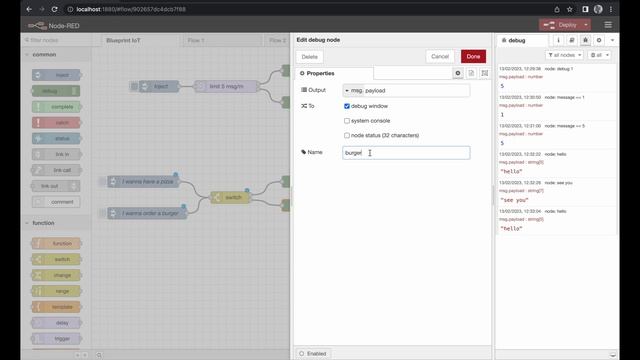This screenshot has width=640, height=360.
Task: Open the clear 'all' messages dropdown
Action: tap(599, 55)
